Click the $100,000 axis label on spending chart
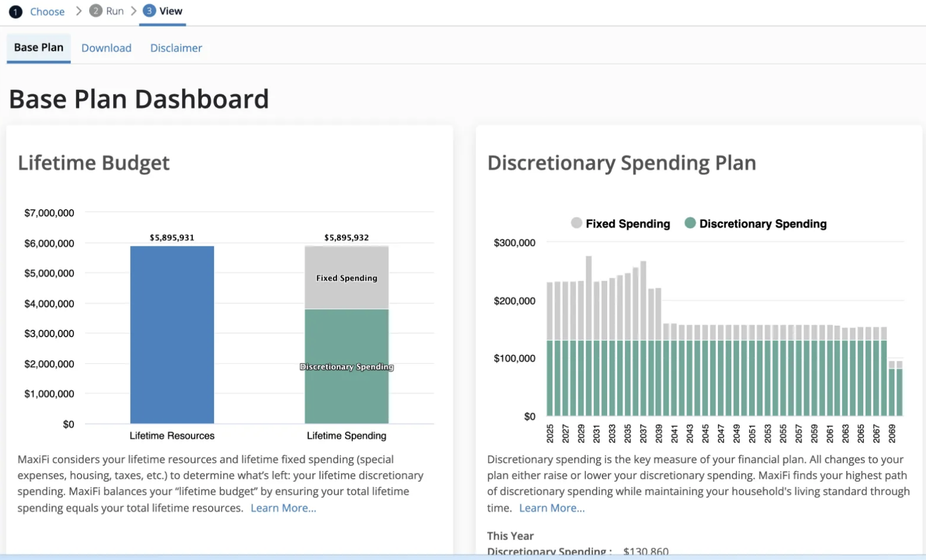926x560 pixels. tap(515, 358)
